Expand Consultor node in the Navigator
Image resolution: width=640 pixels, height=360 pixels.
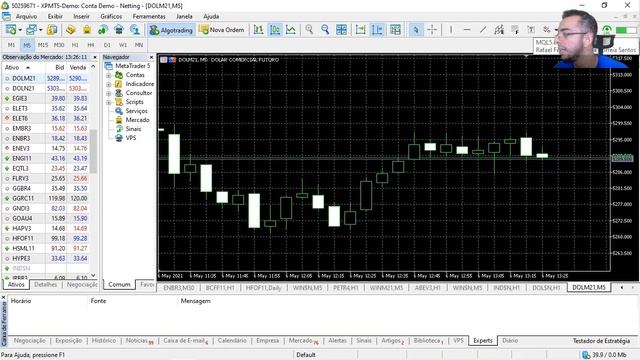tap(109, 93)
